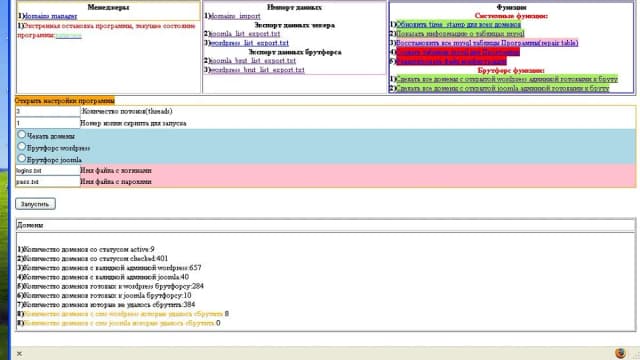
Task: Click the repair table mysql link
Action: point(487,43)
